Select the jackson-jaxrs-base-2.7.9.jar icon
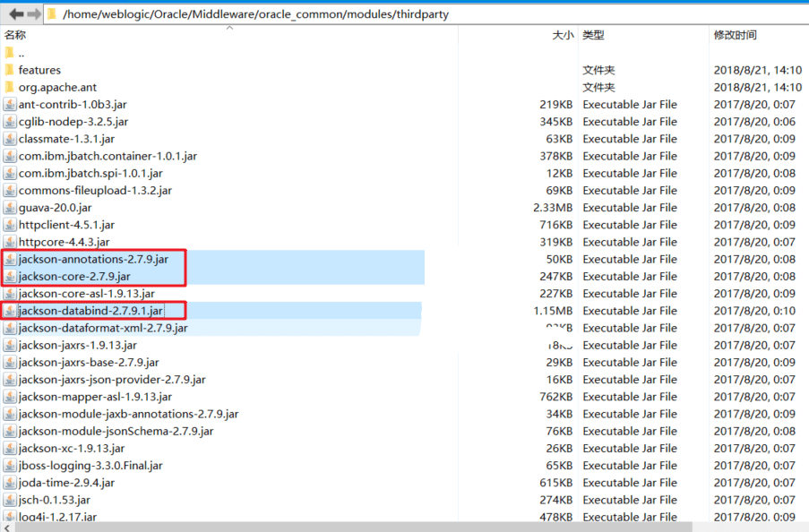The width and height of the screenshot is (809, 532). point(9,362)
